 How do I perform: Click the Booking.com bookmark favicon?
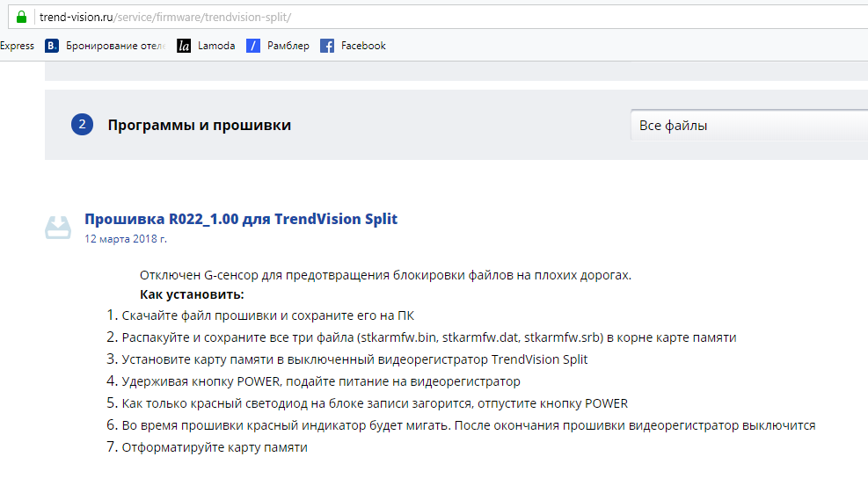click(x=52, y=46)
